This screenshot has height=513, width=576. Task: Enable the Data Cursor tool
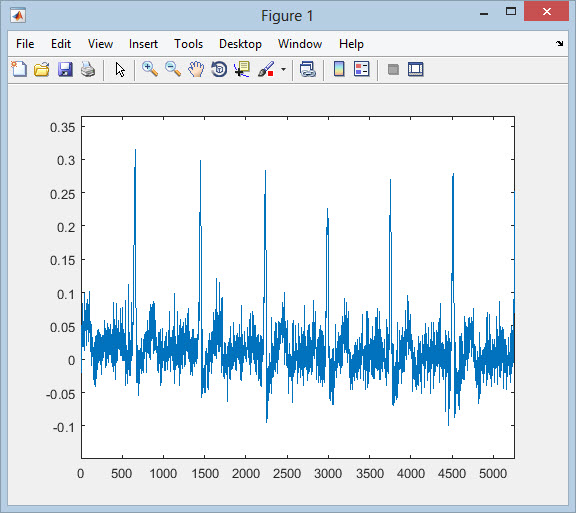[x=242, y=69]
